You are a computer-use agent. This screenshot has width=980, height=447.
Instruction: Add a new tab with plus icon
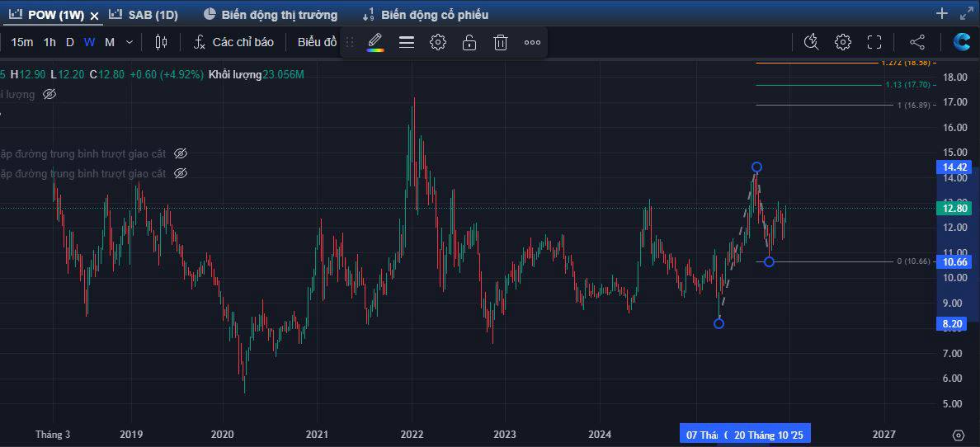point(942,13)
